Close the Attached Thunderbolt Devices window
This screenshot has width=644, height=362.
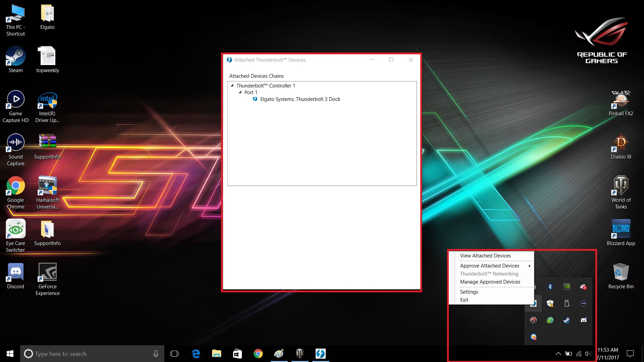411,60
